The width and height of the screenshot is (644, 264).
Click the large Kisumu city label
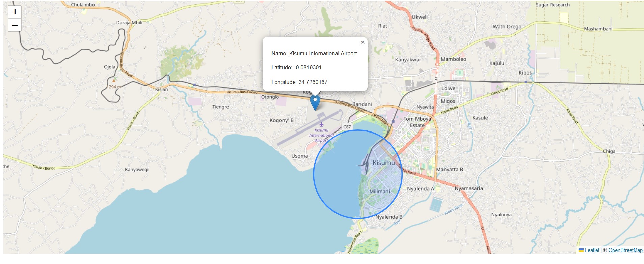click(x=383, y=163)
